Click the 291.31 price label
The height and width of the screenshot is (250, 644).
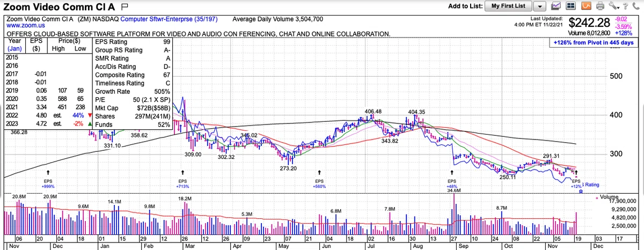coord(551,156)
